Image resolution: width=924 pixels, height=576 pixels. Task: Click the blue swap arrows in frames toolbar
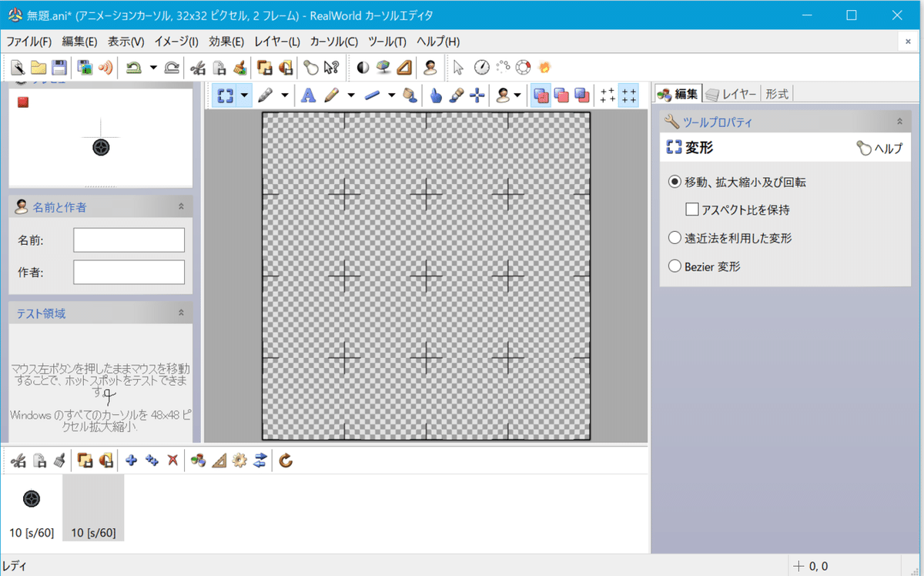pos(260,460)
